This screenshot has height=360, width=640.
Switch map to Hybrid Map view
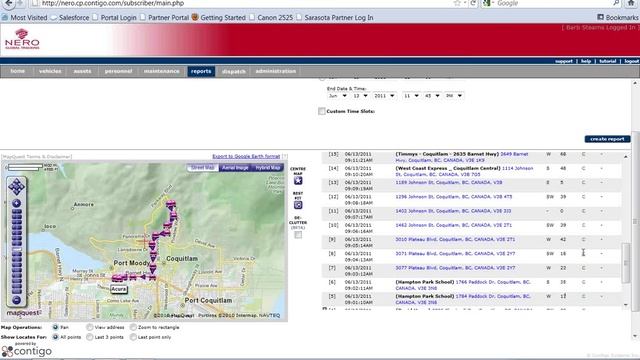[x=268, y=167]
